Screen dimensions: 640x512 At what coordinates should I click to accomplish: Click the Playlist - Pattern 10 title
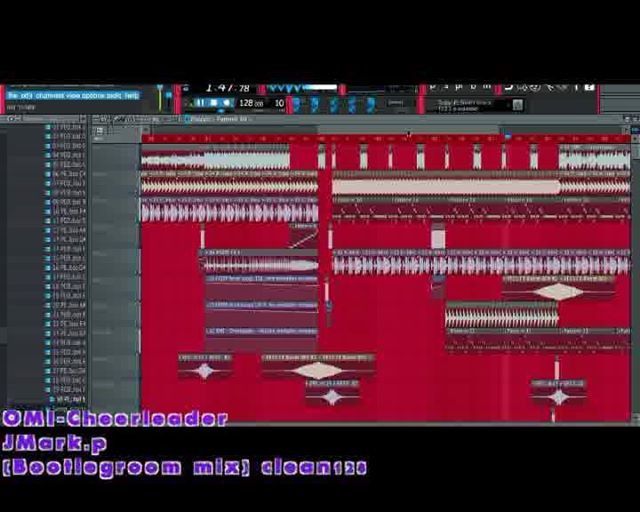(220, 119)
